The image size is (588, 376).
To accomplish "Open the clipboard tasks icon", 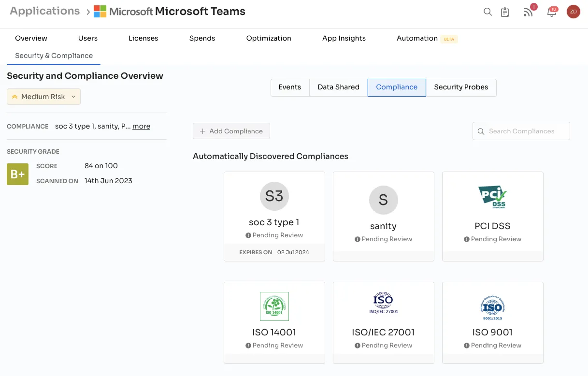I will (x=505, y=12).
